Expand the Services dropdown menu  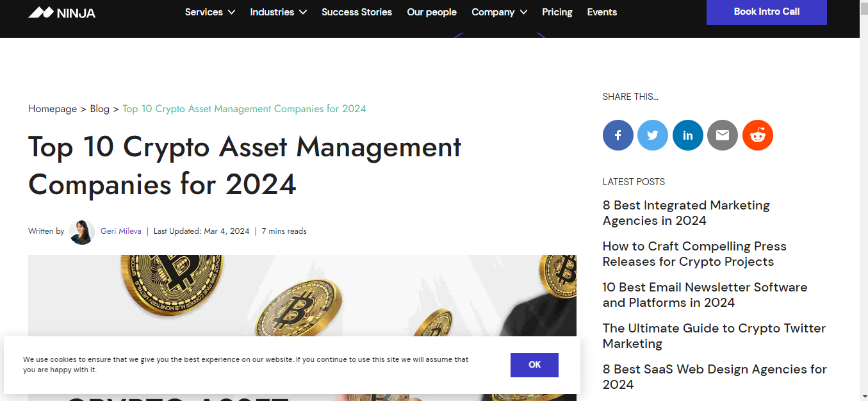pos(210,12)
